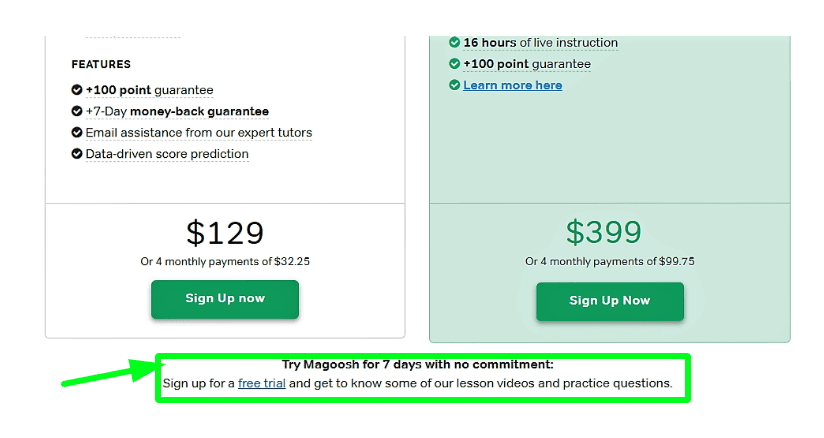The image size is (824, 438).
Task: Click checkmark icon beside Data-driven score prediction
Action: (x=77, y=154)
